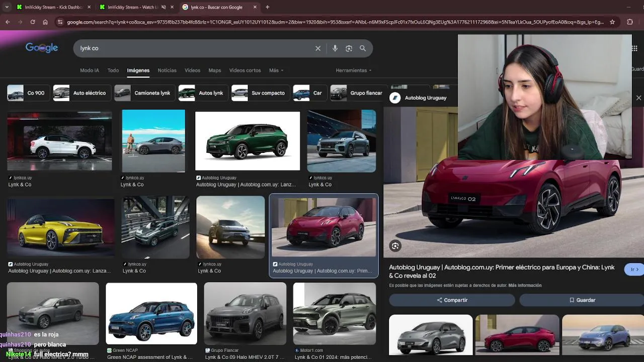
Task: Open the Autoblog Uruguay source in the side panel header
Action: point(418,98)
